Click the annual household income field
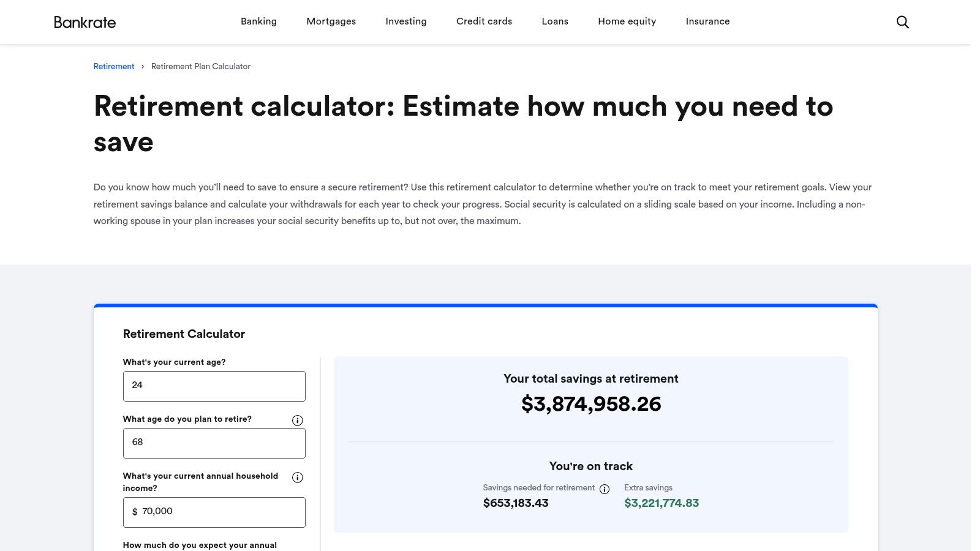This screenshot has width=980, height=551. (x=214, y=512)
